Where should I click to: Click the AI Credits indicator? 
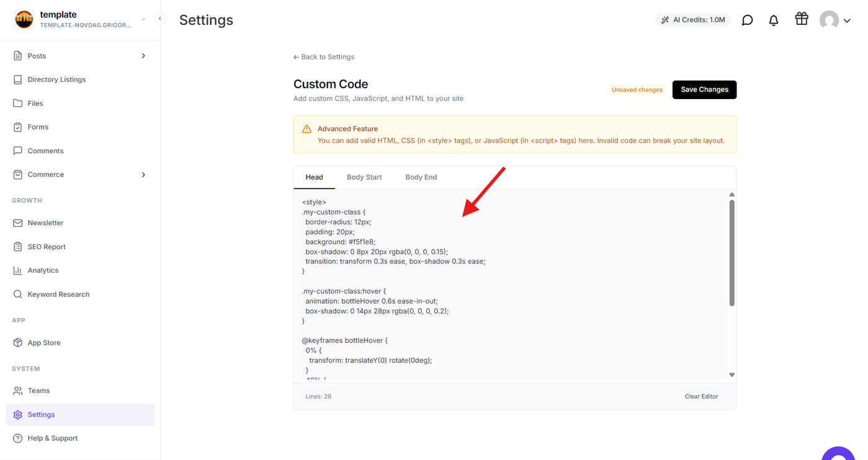tap(693, 20)
